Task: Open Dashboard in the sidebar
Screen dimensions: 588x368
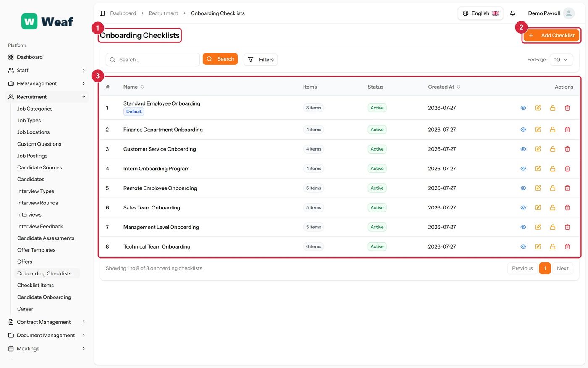Action: tap(47, 57)
